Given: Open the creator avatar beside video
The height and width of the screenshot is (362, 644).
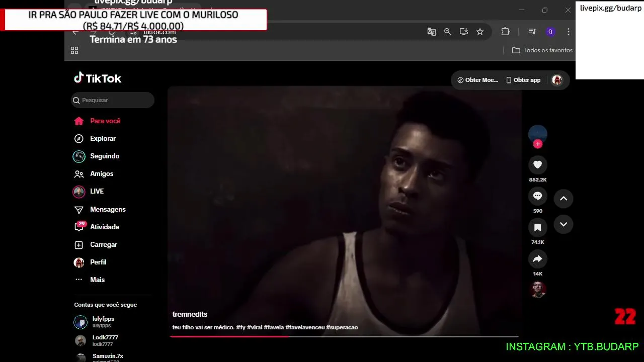Looking at the screenshot, I should (537, 134).
